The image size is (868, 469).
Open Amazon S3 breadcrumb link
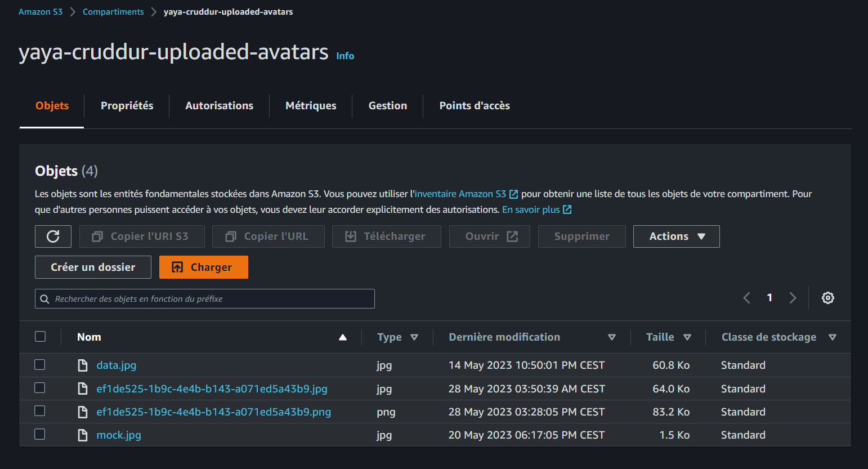point(41,12)
